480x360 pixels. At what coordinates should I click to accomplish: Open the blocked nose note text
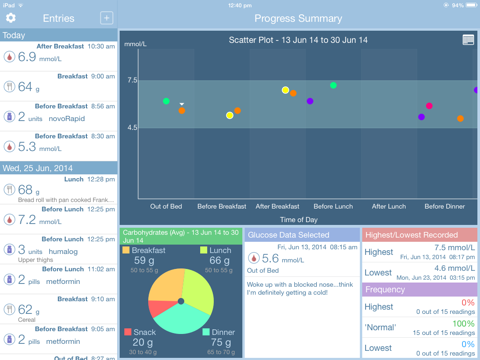coord(300,289)
